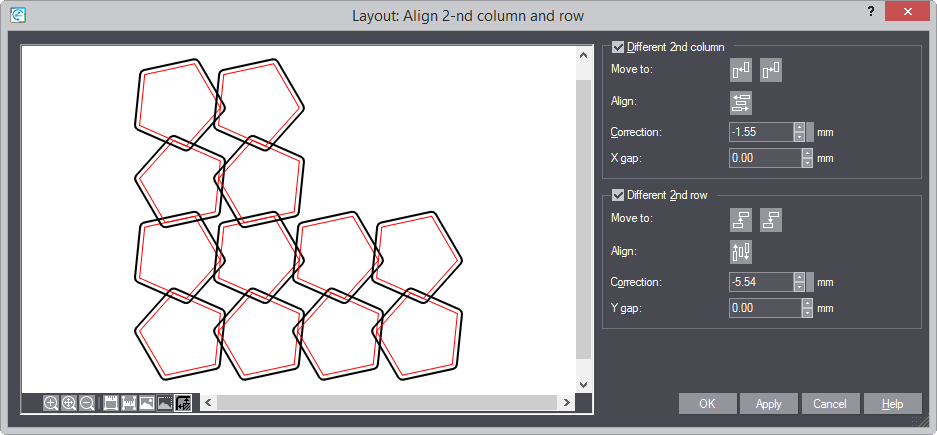
Task: Click the X gap input field
Action: (x=765, y=158)
